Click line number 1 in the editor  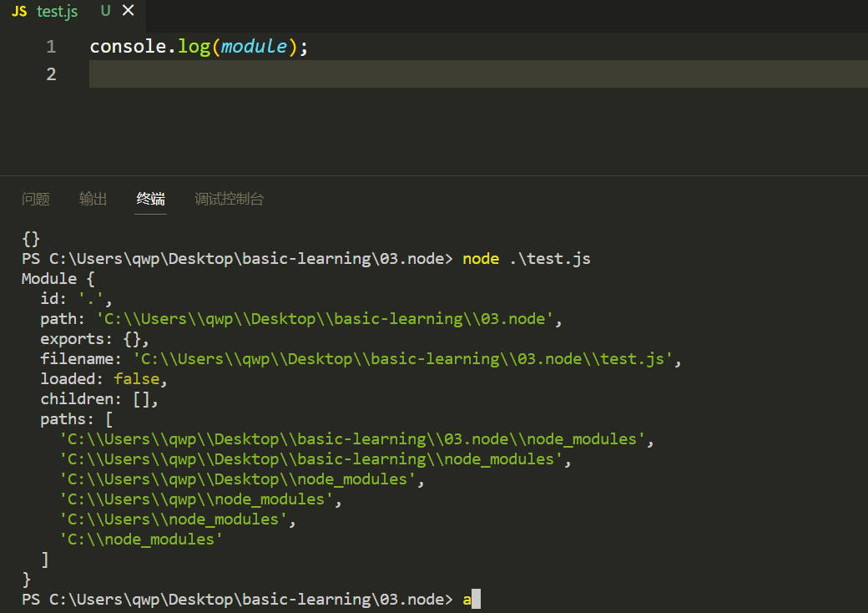tap(51, 47)
